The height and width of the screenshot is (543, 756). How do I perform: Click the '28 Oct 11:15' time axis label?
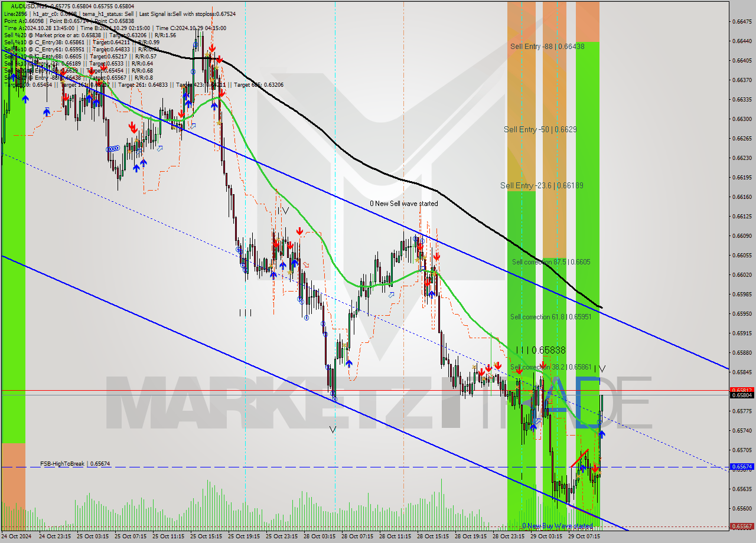[395, 537]
